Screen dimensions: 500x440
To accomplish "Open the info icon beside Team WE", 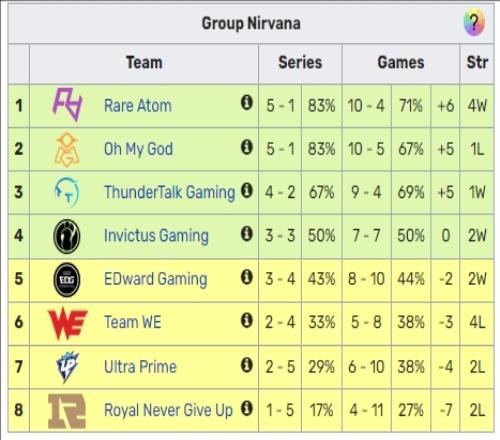I will click(247, 320).
